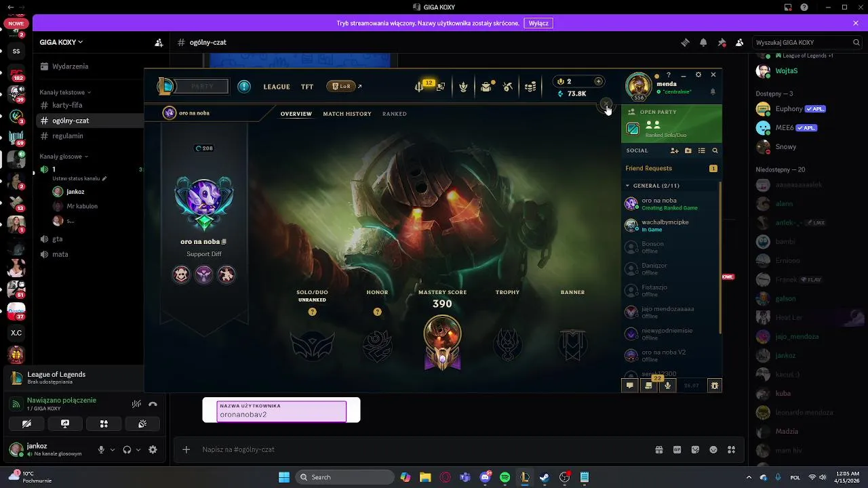Open Spotify from Windows taskbar
The height and width of the screenshot is (488, 868).
click(x=505, y=477)
